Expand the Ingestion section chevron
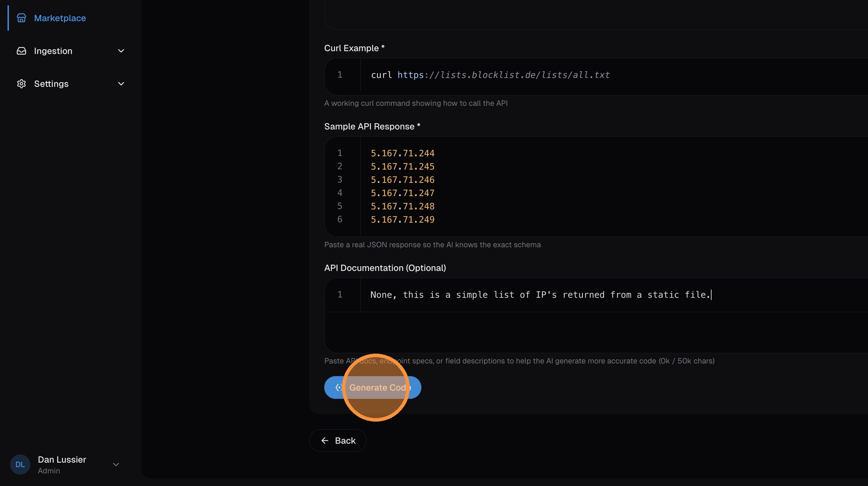 point(121,51)
